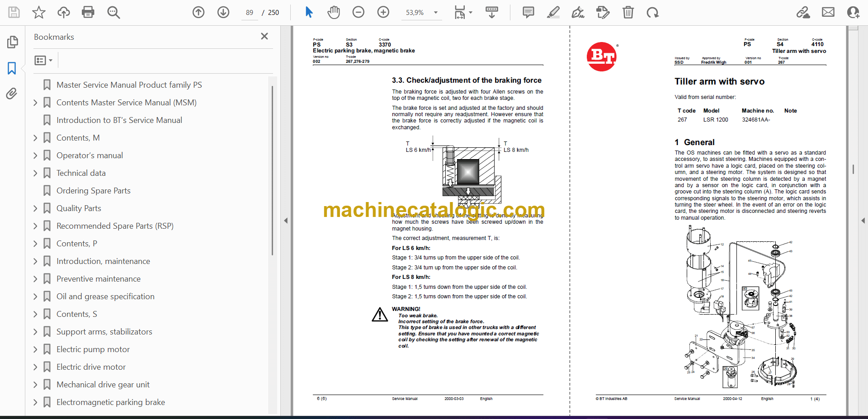Click the Zoom in plus button
Viewport: 868px width, 419px height.
pos(383,12)
